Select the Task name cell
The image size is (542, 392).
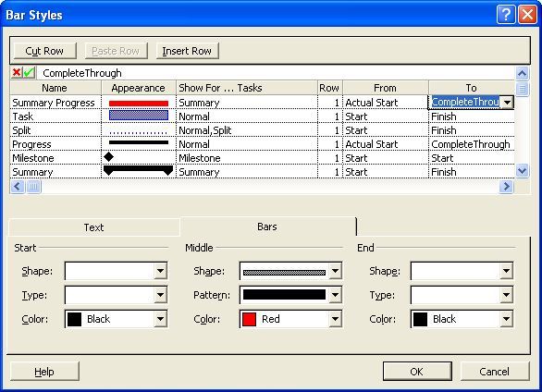pos(55,116)
